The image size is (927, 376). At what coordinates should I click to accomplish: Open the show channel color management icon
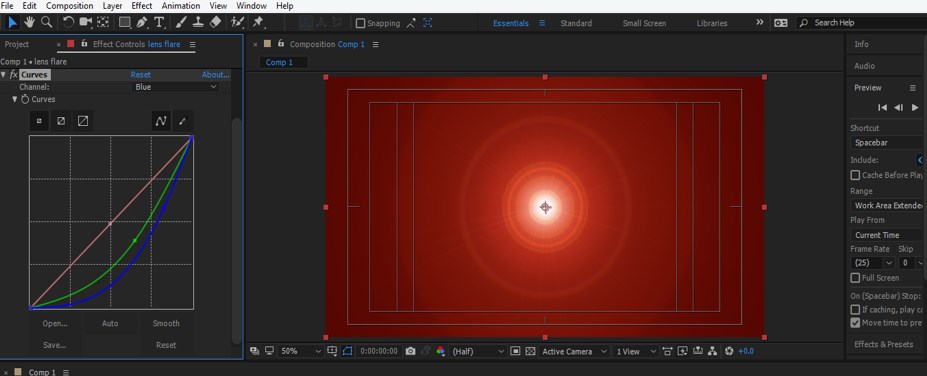(440, 351)
